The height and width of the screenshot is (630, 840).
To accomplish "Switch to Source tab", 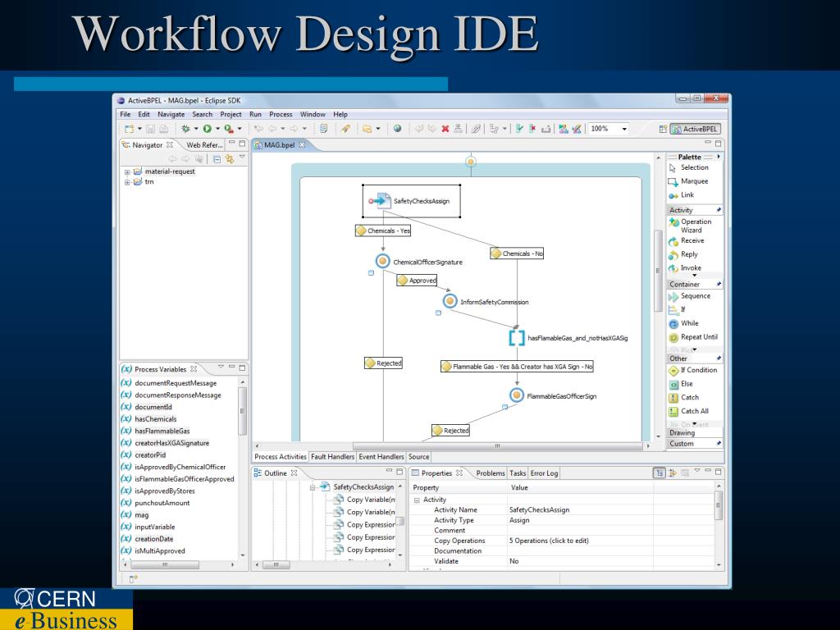I will pos(419,457).
